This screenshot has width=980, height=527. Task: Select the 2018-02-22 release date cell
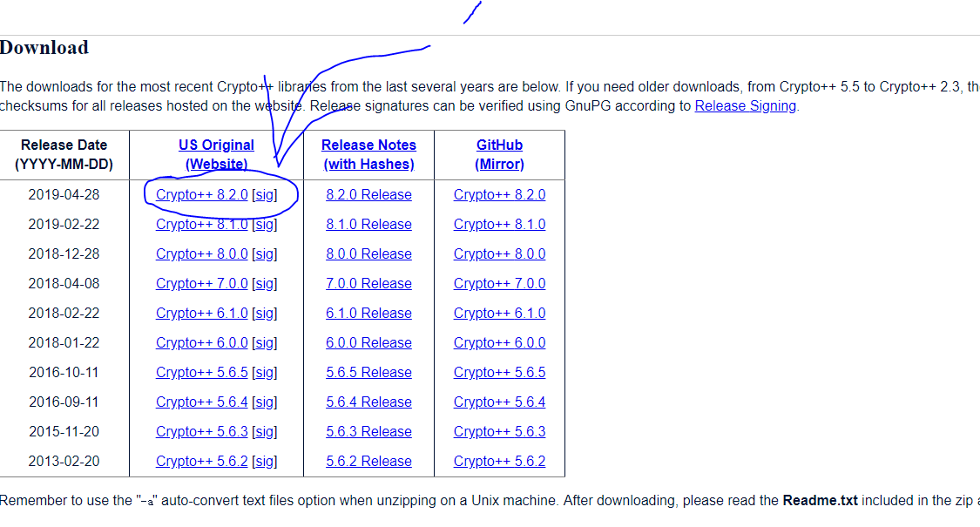(64, 313)
